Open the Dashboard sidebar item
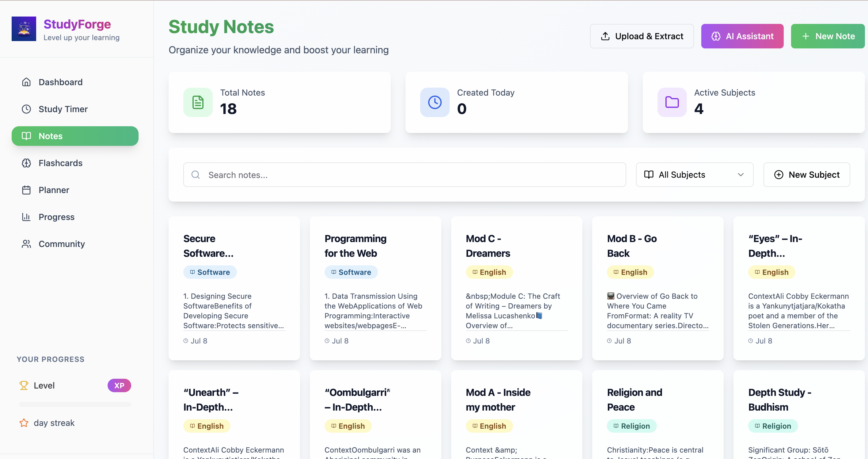Viewport: 868px width, 459px height. pos(61,82)
